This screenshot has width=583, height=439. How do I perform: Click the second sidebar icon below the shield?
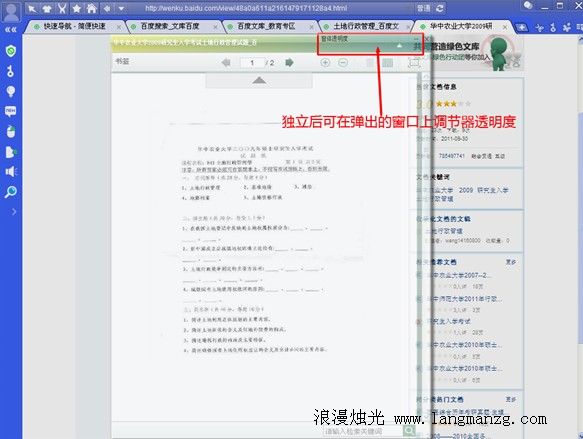(10, 71)
